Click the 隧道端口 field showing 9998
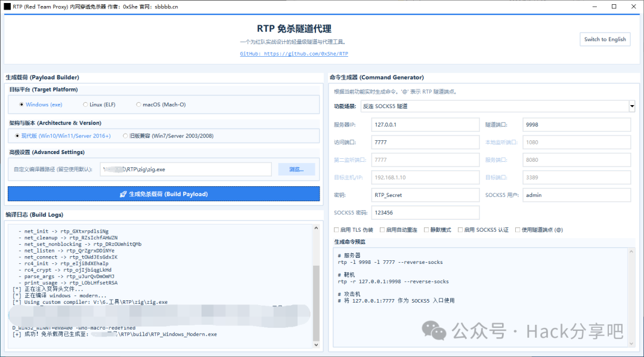644x357 pixels. pos(577,125)
